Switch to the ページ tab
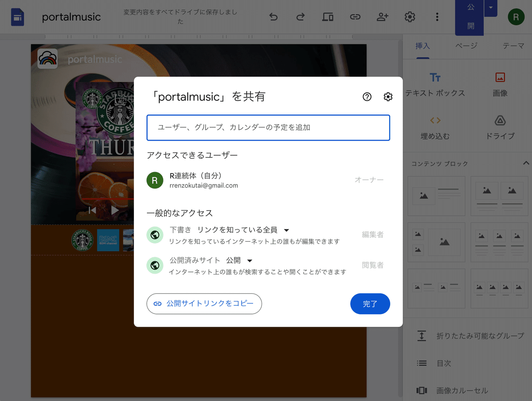Screen dimensions: 532x401 point(466,46)
